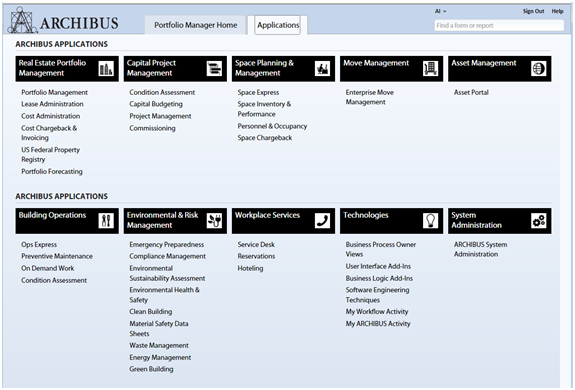The height and width of the screenshot is (390, 575).
Task: Open Space Express link
Action: point(258,92)
